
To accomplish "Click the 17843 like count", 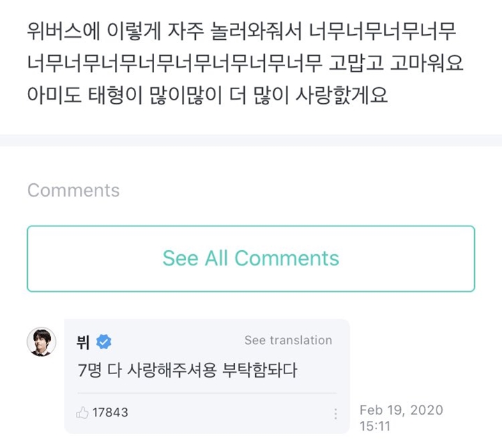I will point(110,412).
